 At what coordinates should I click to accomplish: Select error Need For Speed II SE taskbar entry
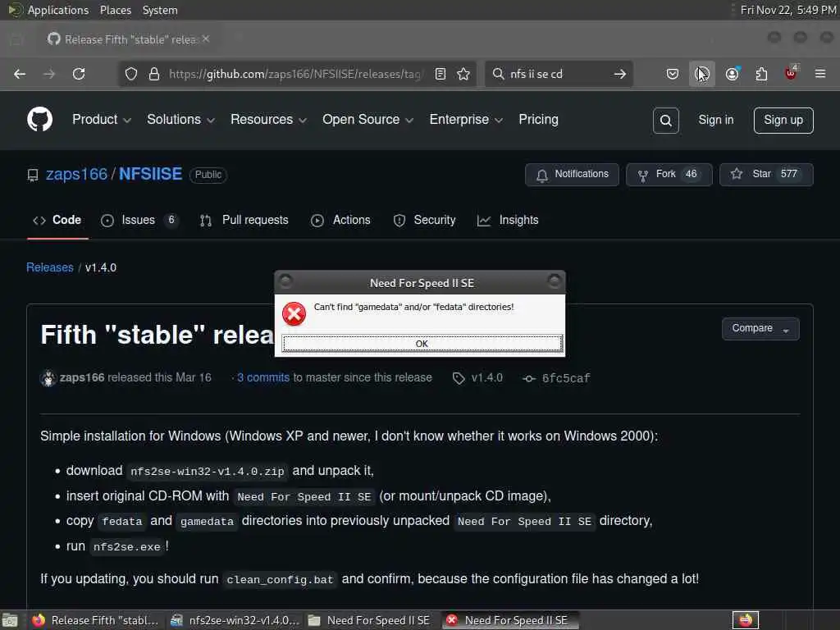click(509, 620)
